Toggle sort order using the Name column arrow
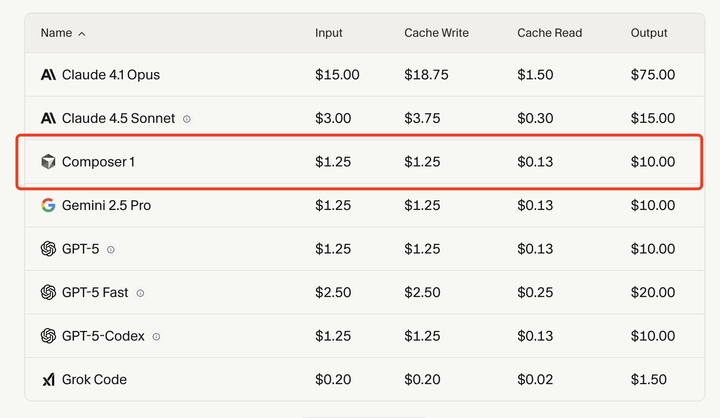Screen dimensions: 720x418 tap(82, 34)
